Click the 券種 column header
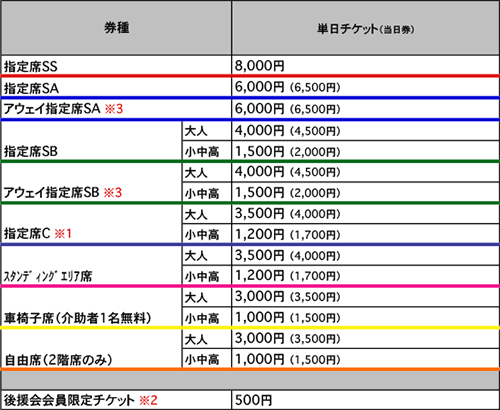Viewport: 500px width, 410px height. (116, 28)
